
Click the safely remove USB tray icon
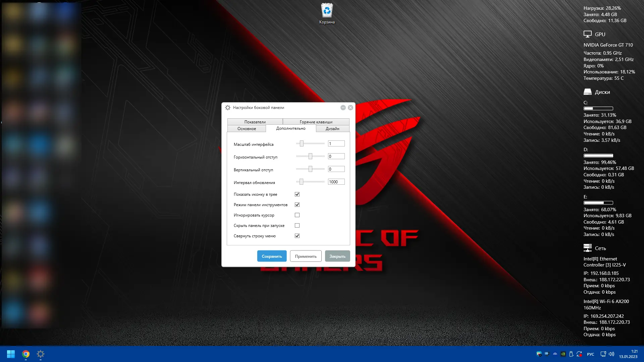[571, 354]
